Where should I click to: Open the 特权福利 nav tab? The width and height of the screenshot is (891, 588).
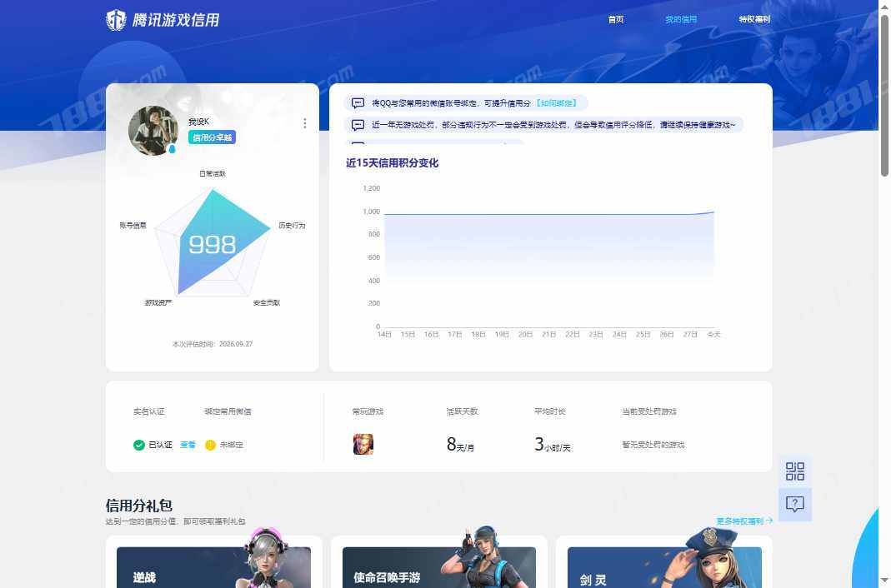coord(754,19)
